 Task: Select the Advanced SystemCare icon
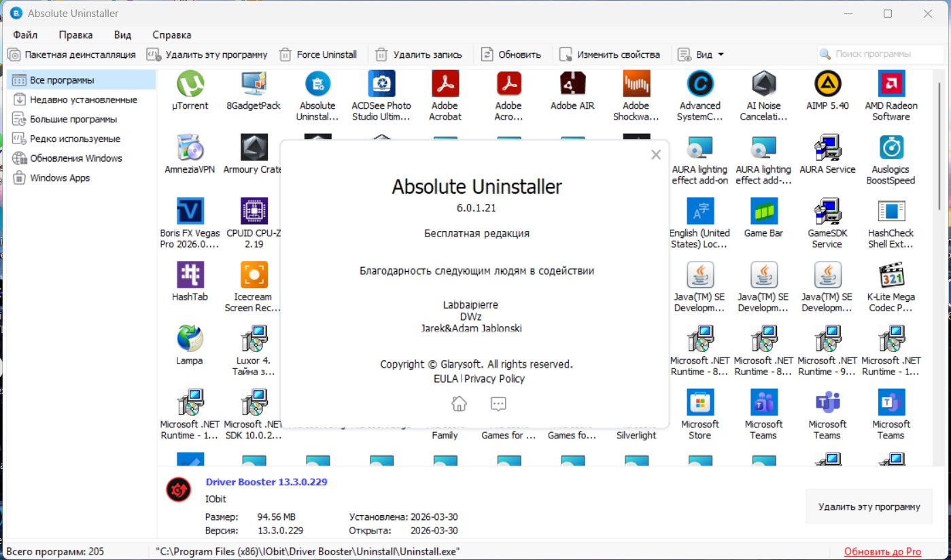click(700, 84)
